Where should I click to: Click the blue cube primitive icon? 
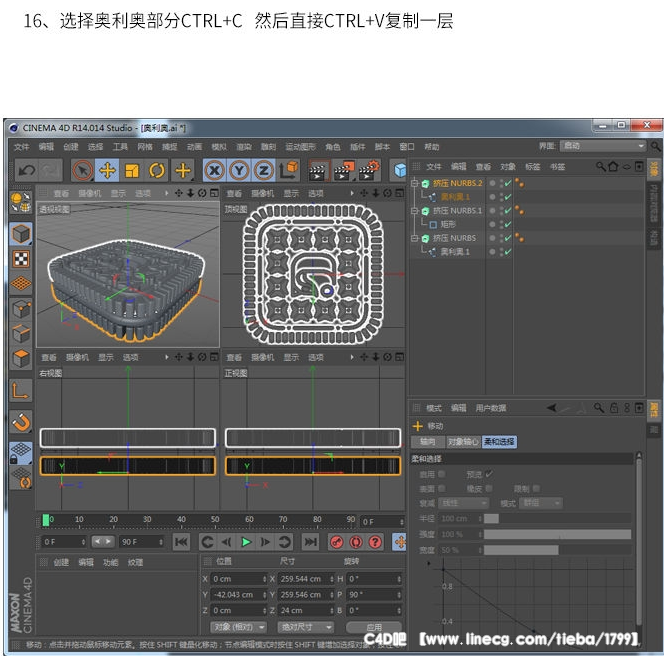click(x=399, y=170)
